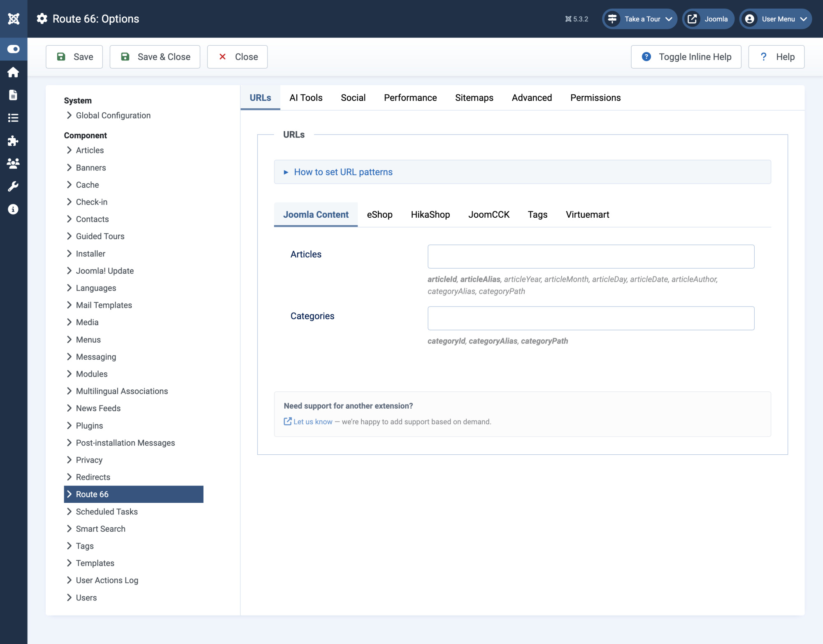Screen dimensions: 823x644
Task: Open Multilingual Associations options
Action: 122,391
